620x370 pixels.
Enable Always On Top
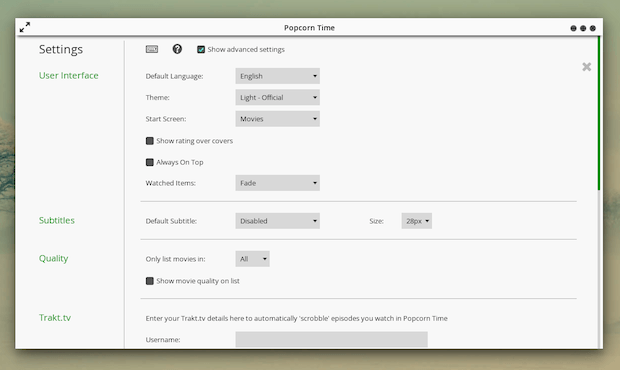pyautogui.click(x=149, y=162)
